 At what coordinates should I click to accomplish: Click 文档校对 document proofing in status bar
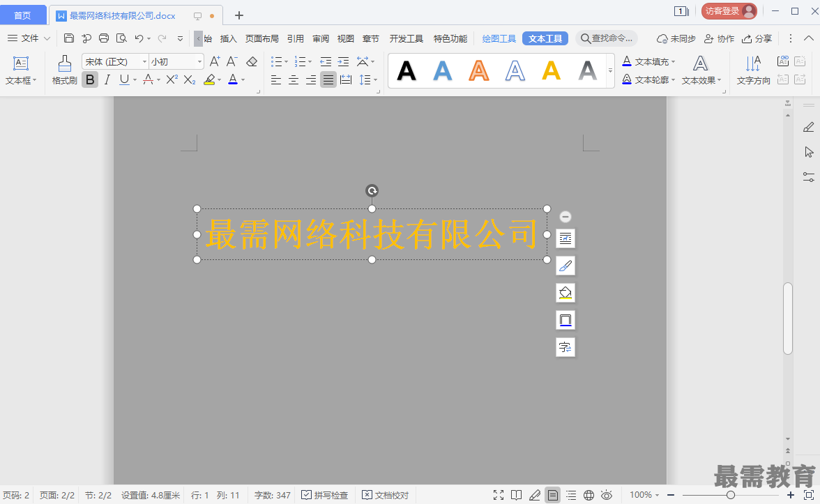[x=386, y=495]
